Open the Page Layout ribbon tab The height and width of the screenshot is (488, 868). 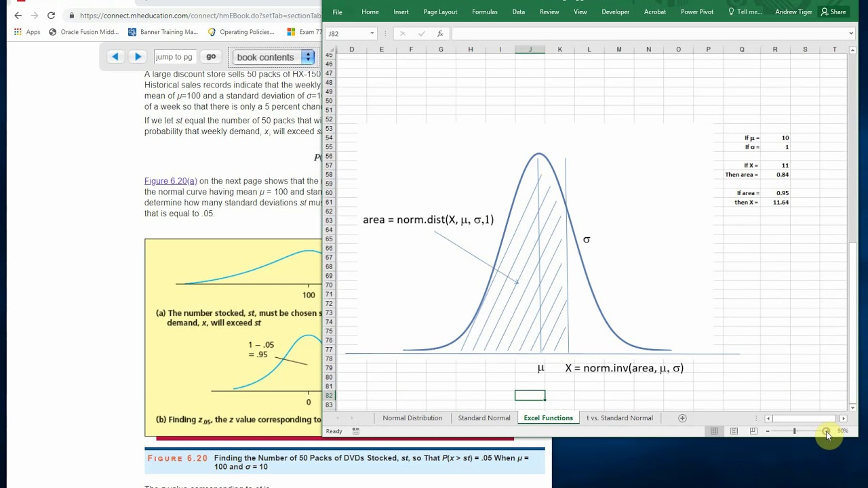tap(440, 12)
